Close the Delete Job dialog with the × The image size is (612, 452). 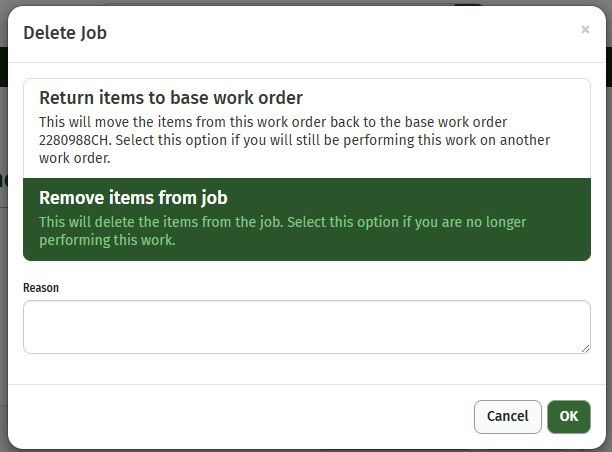(x=585, y=30)
